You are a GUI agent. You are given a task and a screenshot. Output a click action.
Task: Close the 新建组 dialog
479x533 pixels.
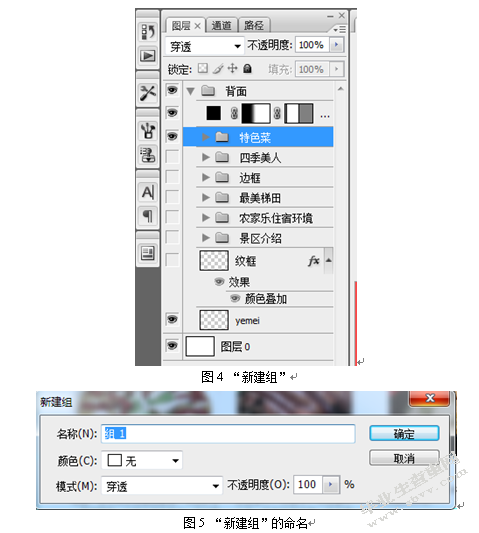(430, 398)
